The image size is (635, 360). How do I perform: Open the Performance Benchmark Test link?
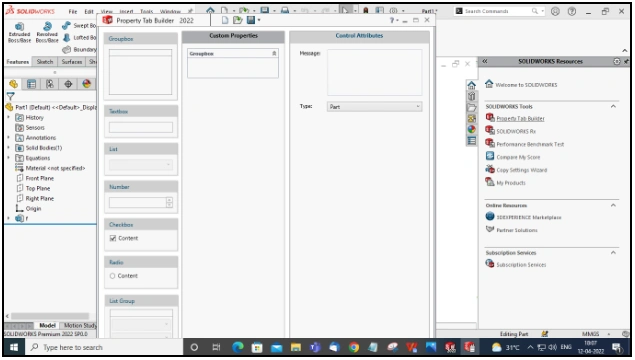[x=530, y=145]
